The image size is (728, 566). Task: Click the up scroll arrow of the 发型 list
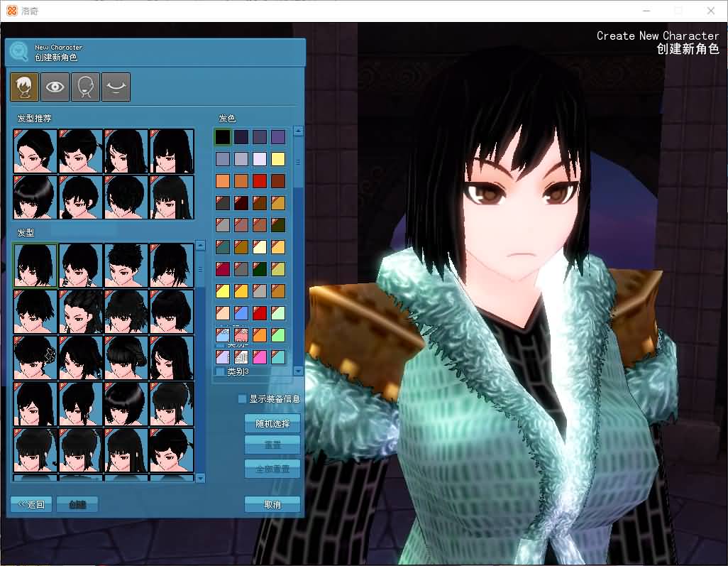pos(201,245)
